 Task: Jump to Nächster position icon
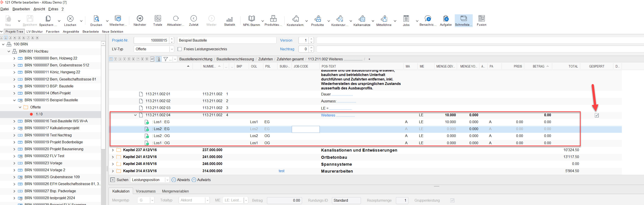(140, 19)
